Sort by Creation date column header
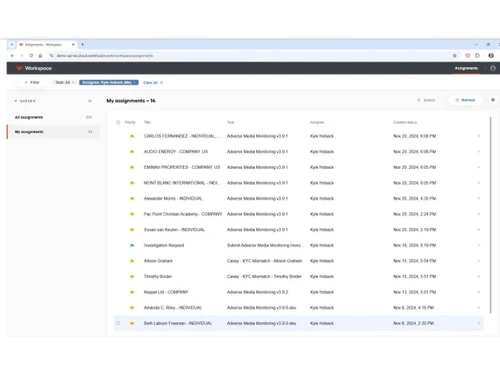500x375 pixels. (405, 122)
